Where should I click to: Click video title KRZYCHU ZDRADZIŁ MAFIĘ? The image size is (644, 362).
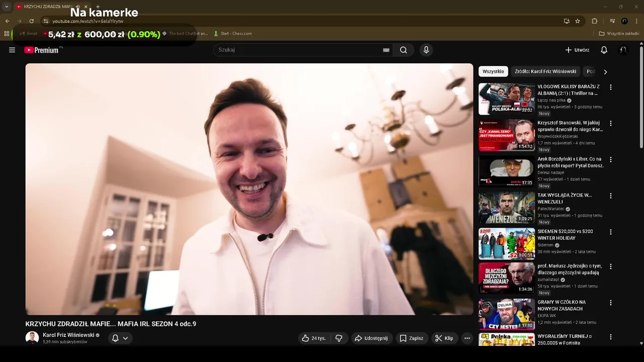tap(111, 324)
